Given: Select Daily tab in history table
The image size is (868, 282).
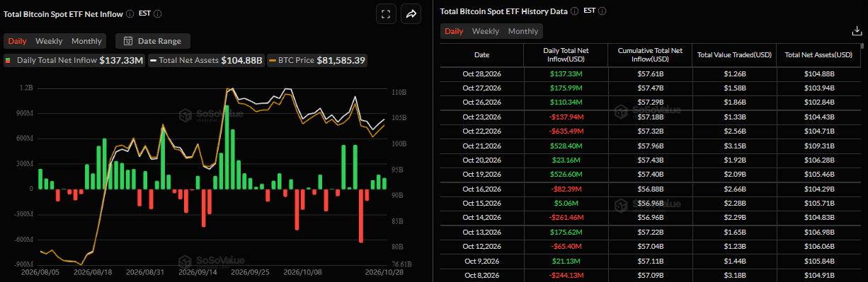Looking at the screenshot, I should 454,31.
